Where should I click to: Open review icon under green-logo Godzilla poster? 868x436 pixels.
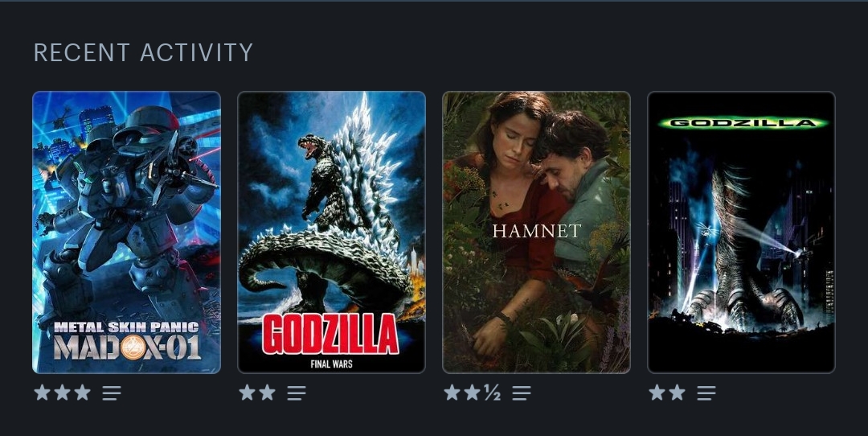tap(706, 393)
